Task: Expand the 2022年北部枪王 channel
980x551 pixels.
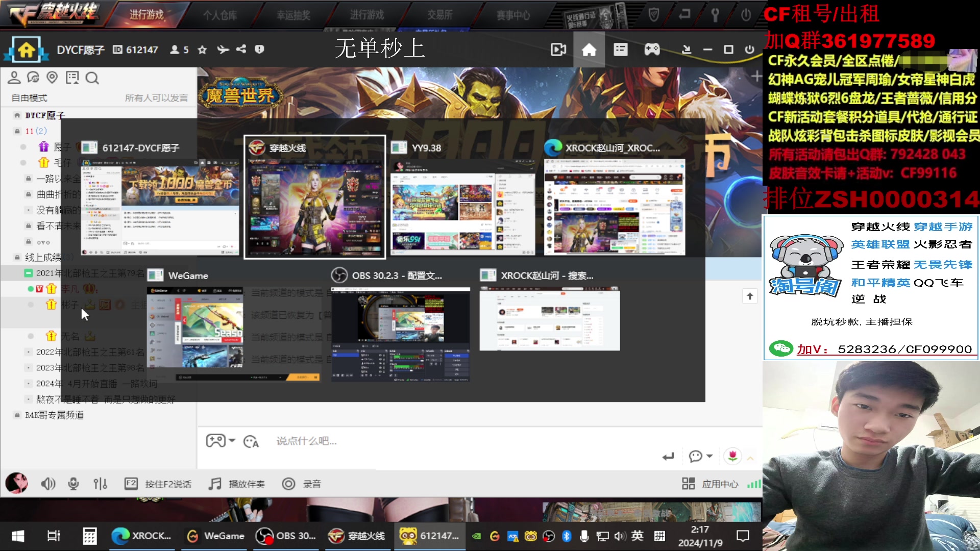Action: (x=29, y=352)
